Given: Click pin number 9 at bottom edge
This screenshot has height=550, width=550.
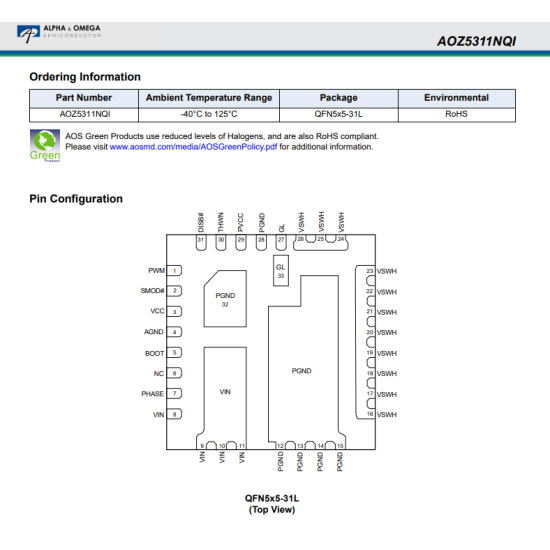Looking at the screenshot, I should (202, 446).
